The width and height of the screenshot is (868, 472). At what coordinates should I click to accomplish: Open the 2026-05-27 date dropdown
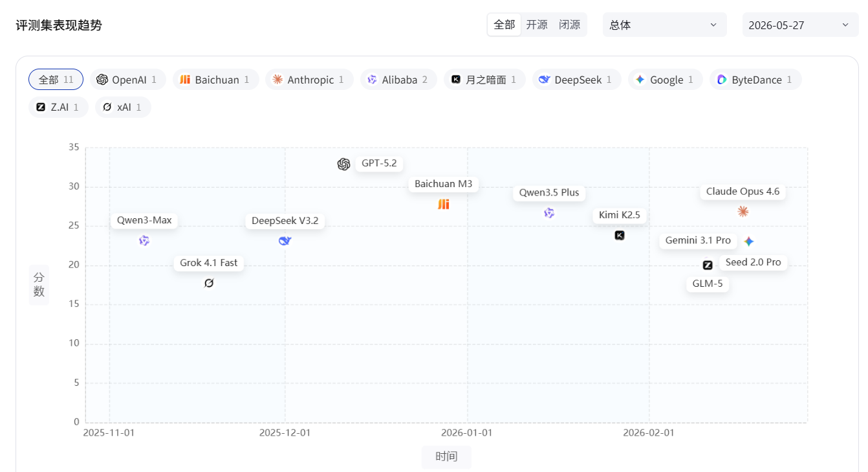pos(800,25)
